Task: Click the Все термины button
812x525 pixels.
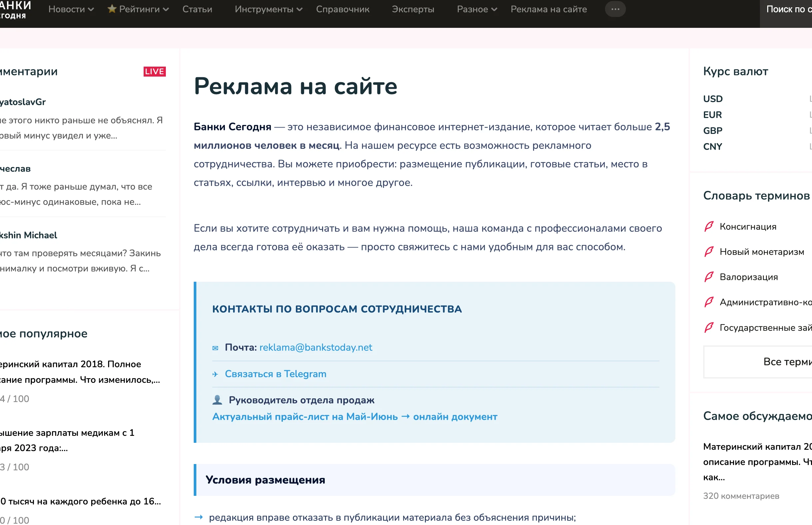Action: [757, 362]
